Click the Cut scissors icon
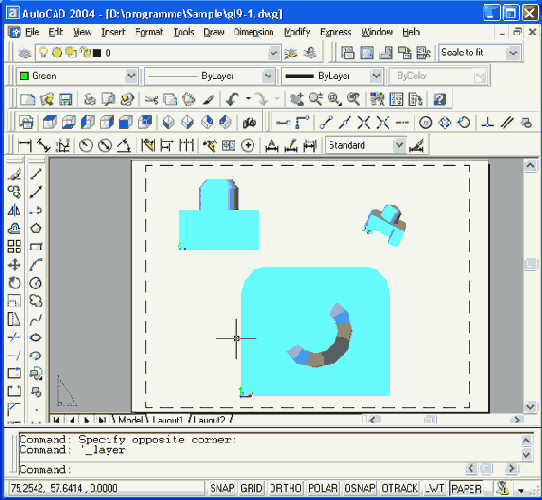 151,100
